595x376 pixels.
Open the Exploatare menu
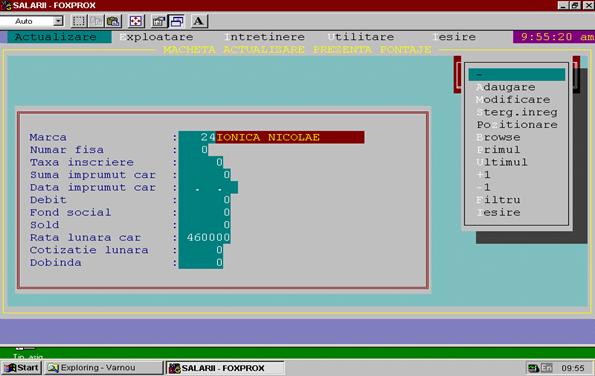pos(156,37)
